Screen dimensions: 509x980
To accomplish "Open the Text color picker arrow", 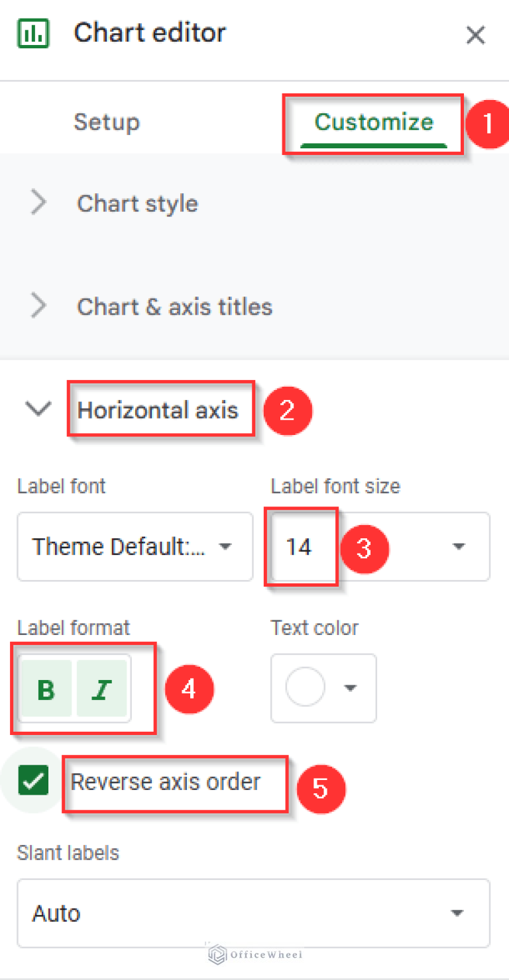I will (x=351, y=688).
